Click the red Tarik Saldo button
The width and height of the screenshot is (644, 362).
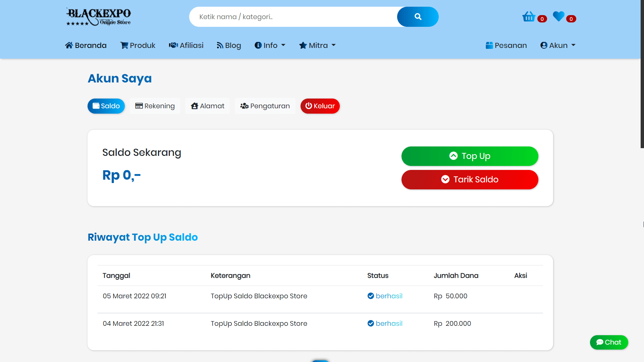click(x=470, y=179)
